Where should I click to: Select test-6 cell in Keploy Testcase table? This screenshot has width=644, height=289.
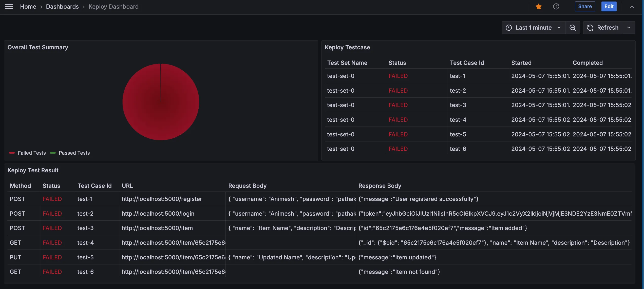[x=478, y=149]
